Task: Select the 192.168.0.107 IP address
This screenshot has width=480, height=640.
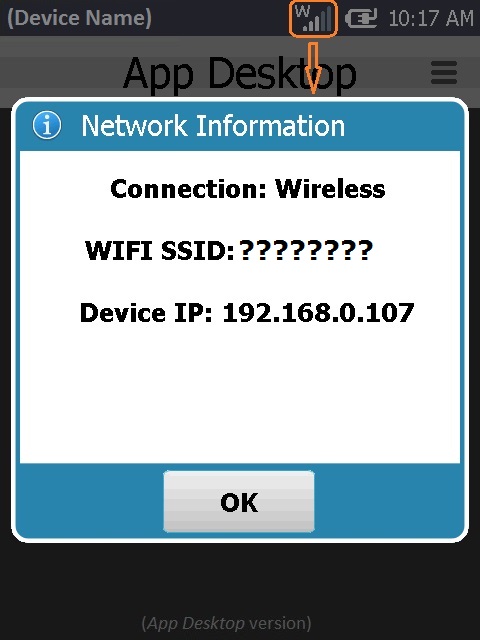Action: pos(318,313)
